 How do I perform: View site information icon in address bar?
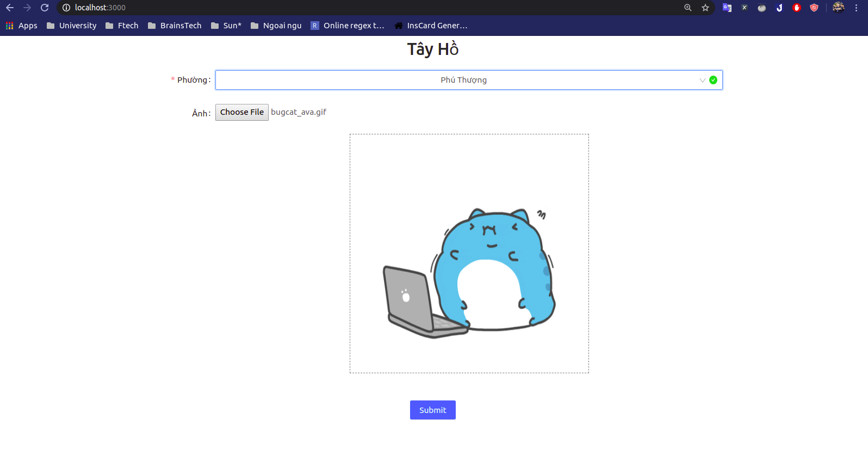tap(66, 8)
